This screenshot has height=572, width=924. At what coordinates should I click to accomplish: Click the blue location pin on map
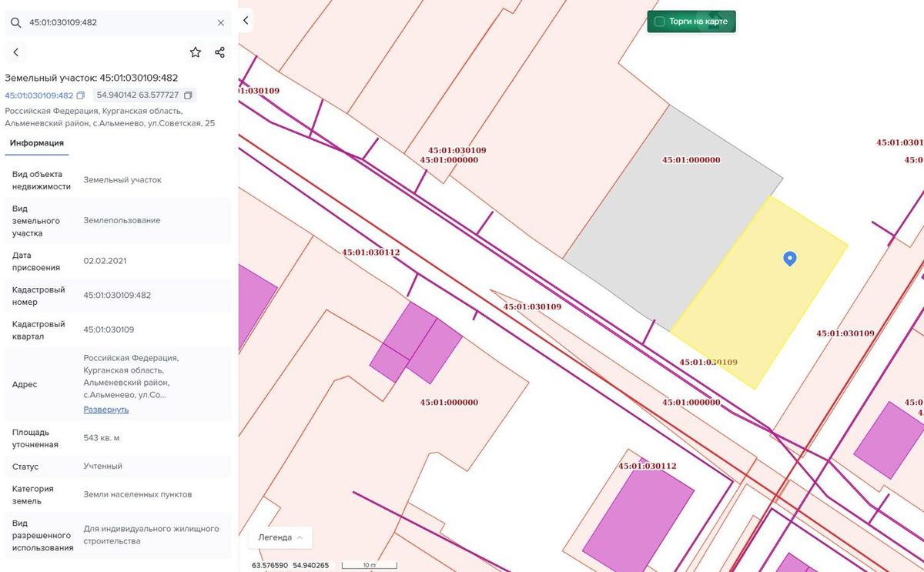[789, 259]
